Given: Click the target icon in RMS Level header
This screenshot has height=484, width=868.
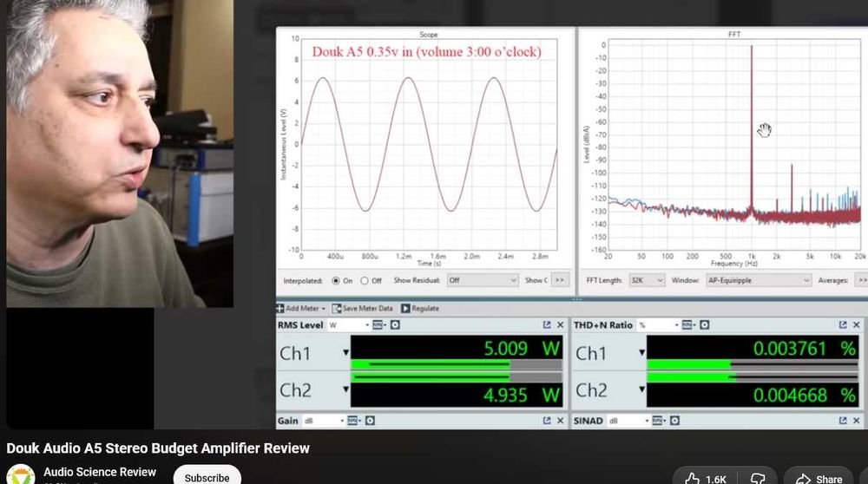Looking at the screenshot, I should [395, 325].
